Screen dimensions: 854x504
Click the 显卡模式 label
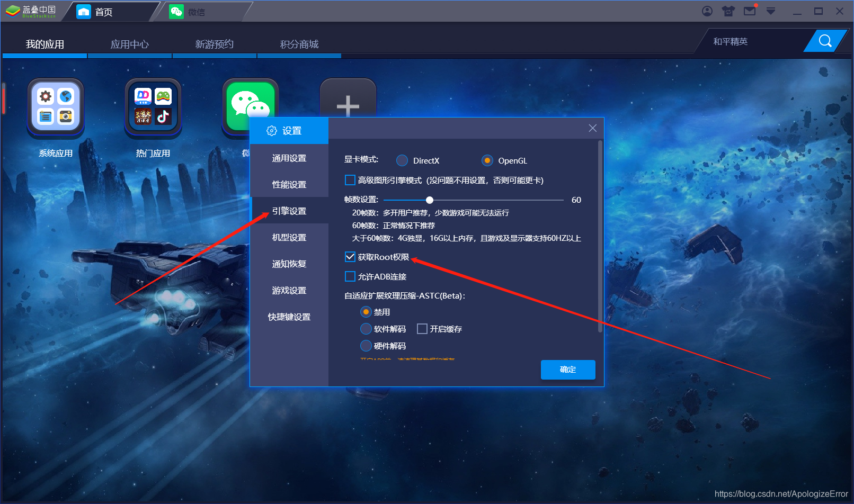tap(361, 159)
